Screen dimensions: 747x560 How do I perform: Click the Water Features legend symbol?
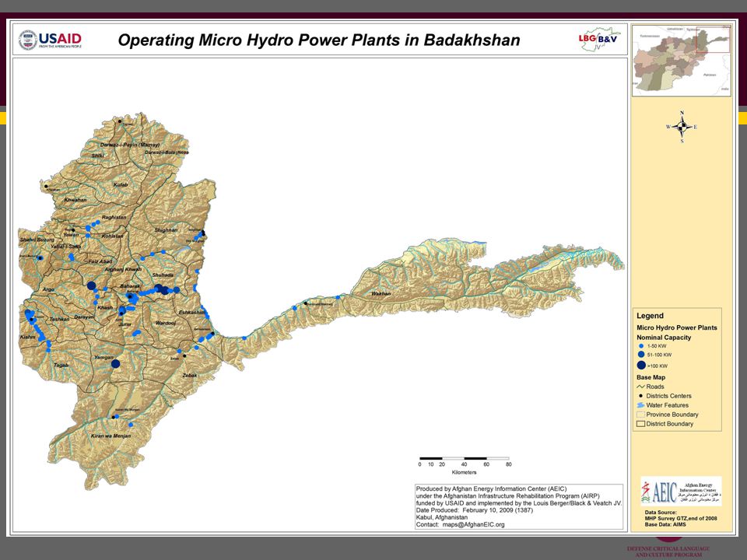coord(640,405)
